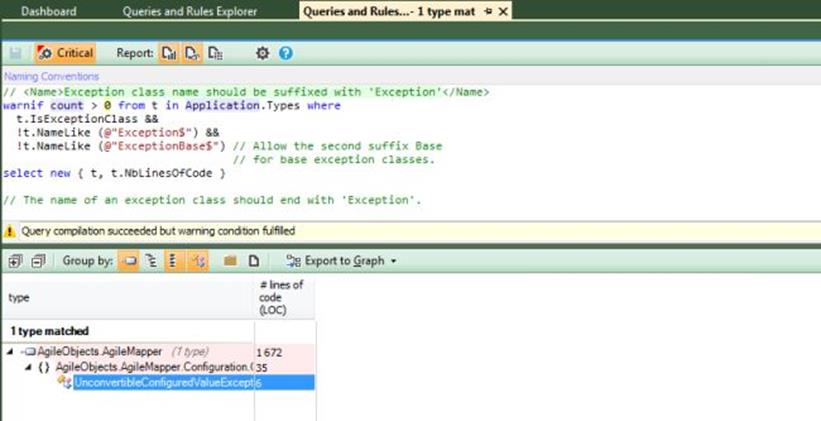Click Collapse All icon in results toolbar
This screenshot has width=821, height=421.
tap(39, 261)
